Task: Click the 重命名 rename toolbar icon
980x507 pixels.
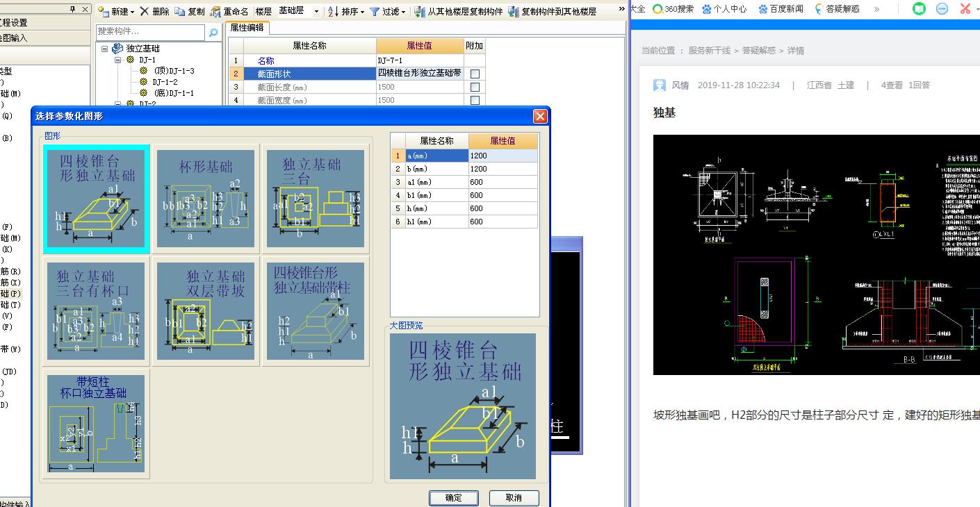Action: coord(215,11)
